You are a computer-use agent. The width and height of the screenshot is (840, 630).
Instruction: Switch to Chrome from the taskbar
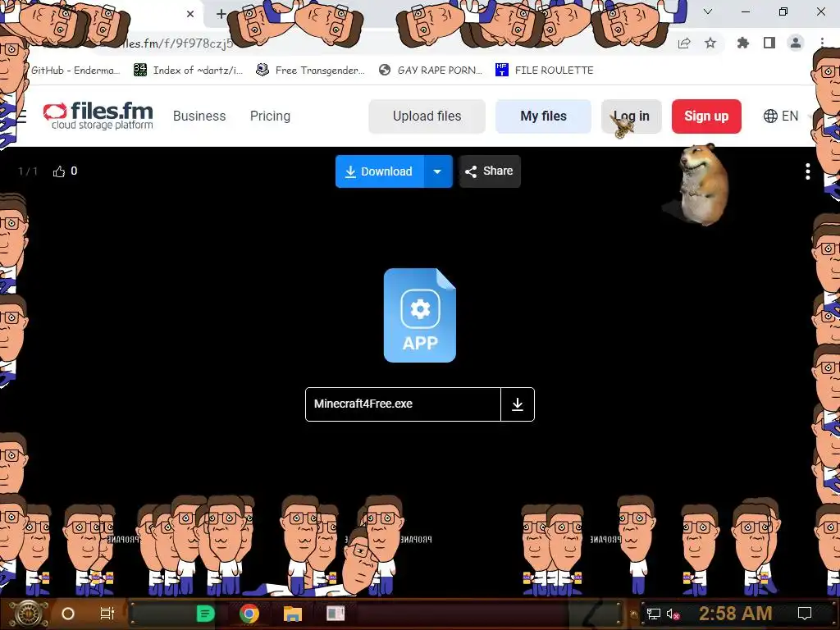[249, 614]
